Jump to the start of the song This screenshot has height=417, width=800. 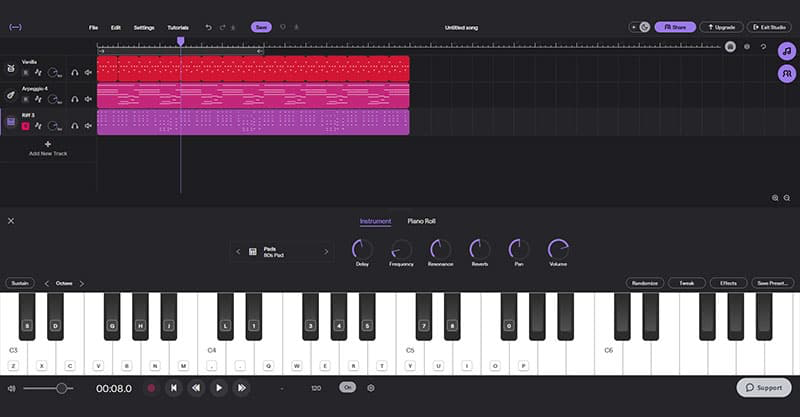click(x=173, y=388)
